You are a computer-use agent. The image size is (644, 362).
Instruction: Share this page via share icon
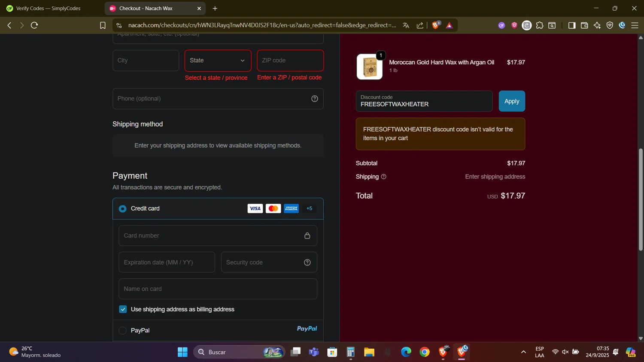coord(420,25)
